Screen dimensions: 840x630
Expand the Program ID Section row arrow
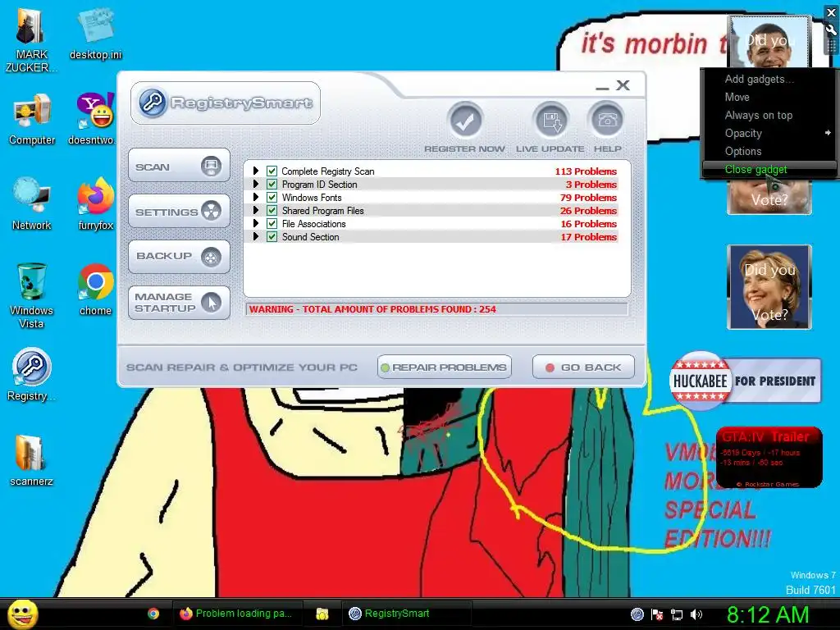(x=256, y=184)
